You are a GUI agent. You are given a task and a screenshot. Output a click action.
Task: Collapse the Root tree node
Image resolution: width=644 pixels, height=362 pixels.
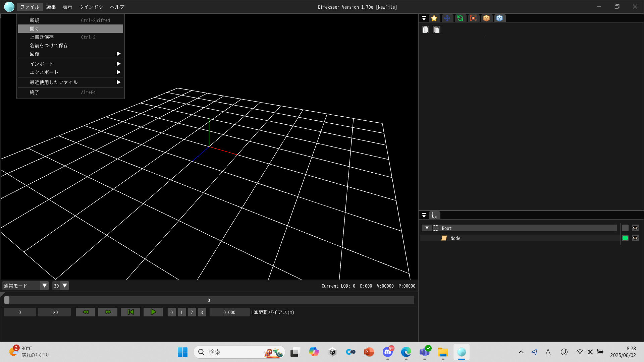[427, 228]
